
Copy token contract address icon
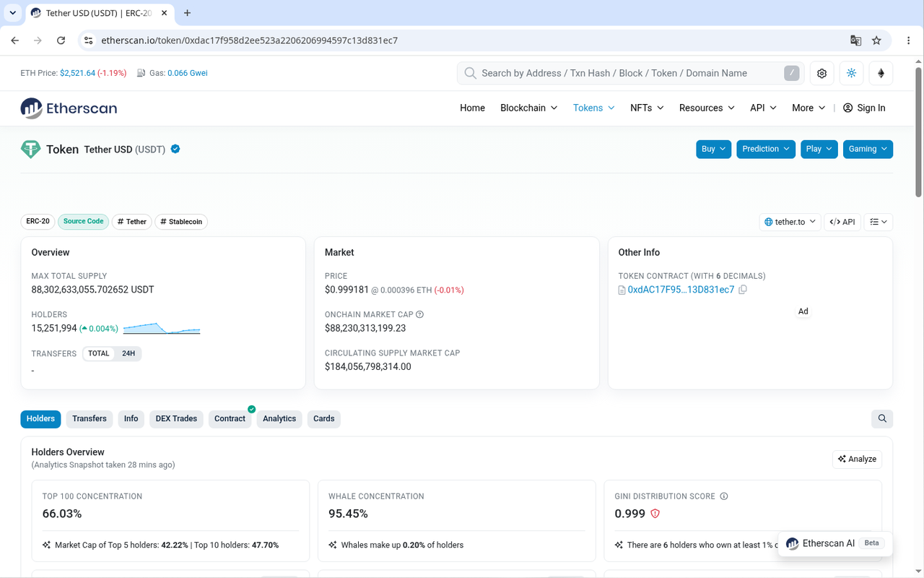point(743,290)
